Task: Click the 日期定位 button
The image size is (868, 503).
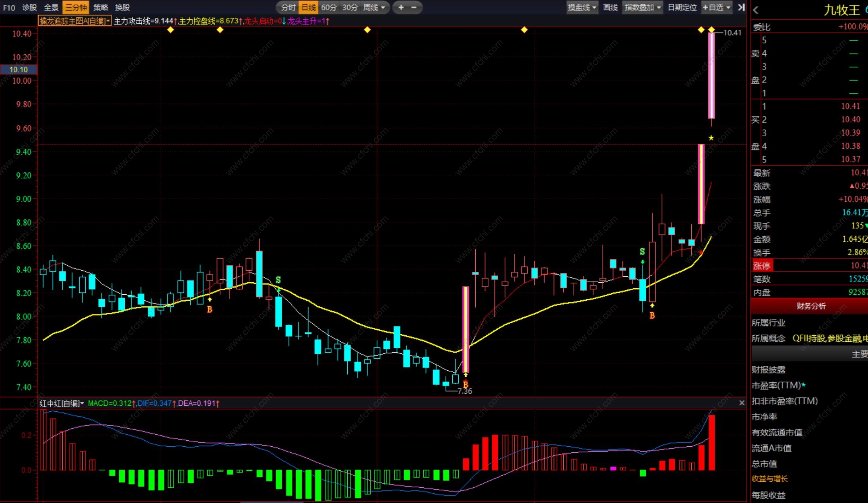Action: pyautogui.click(x=682, y=7)
